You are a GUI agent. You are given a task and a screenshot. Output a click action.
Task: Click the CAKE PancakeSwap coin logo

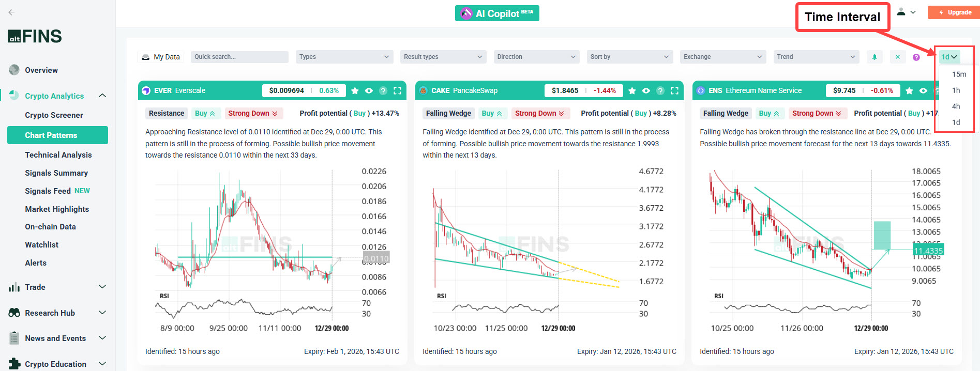coord(423,90)
